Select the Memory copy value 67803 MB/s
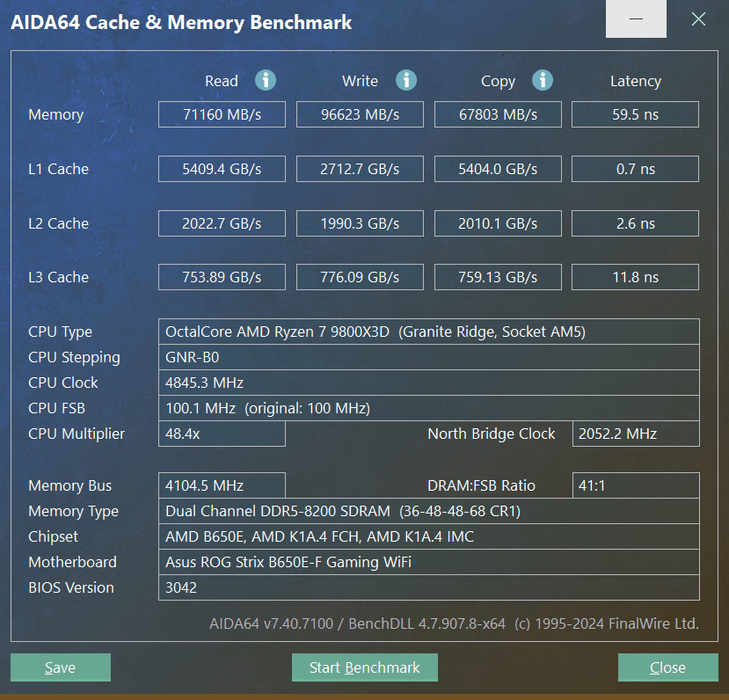 tap(498, 114)
